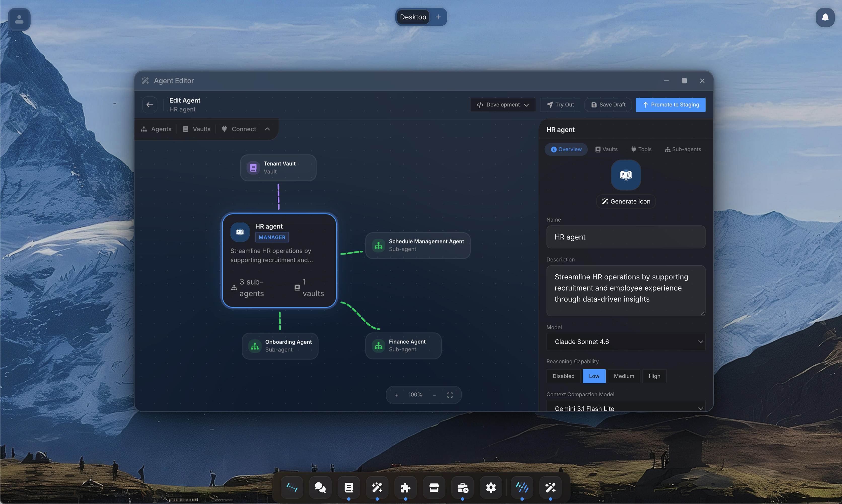Open the Tools tab in the HR agent panel
Image resolution: width=842 pixels, height=504 pixels.
click(x=641, y=149)
